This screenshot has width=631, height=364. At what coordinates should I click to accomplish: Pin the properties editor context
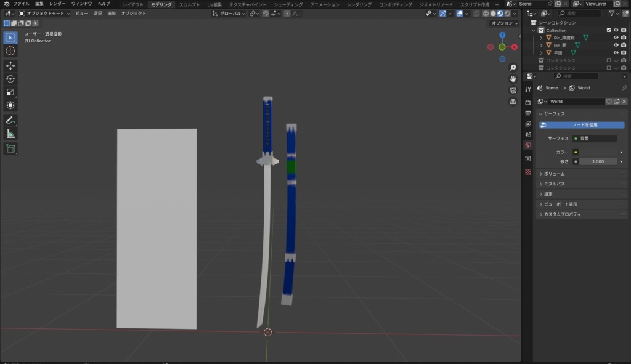tap(624, 87)
